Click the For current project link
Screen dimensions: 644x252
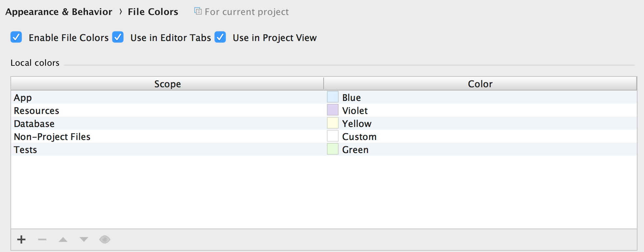[247, 12]
